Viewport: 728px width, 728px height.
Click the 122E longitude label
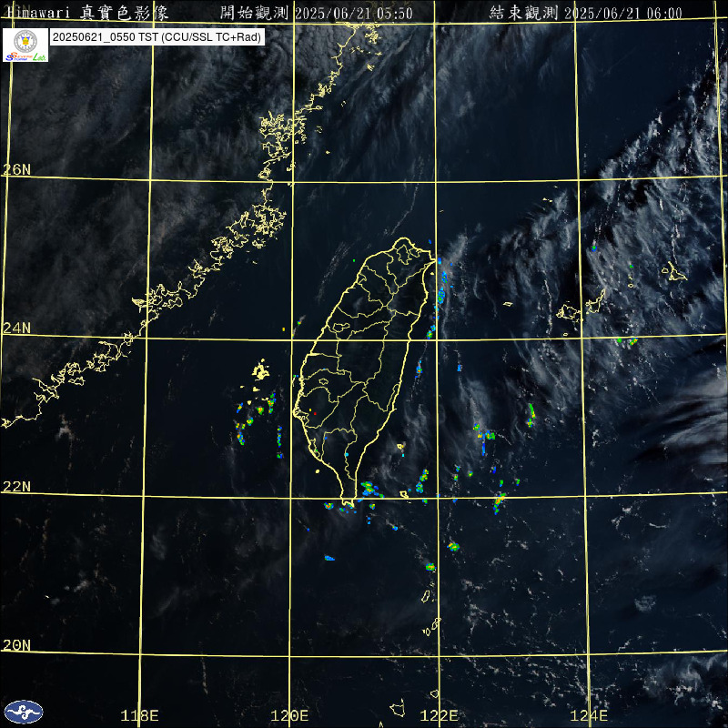[x=439, y=715]
